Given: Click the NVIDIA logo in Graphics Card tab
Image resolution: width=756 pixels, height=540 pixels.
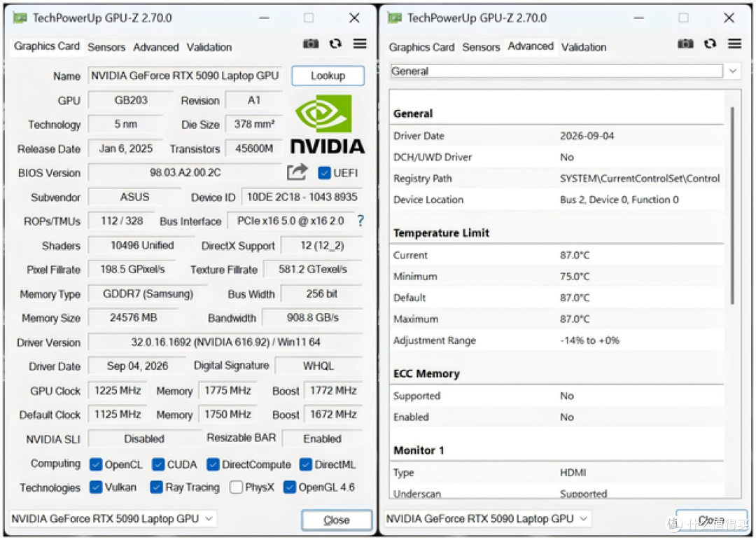Looking at the screenshot, I should [x=328, y=124].
